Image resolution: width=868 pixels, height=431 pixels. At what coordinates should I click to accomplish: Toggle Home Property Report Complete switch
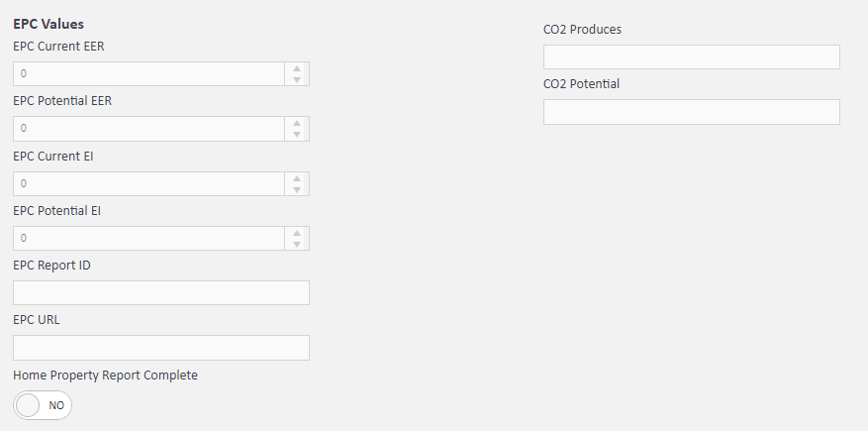pyautogui.click(x=43, y=405)
